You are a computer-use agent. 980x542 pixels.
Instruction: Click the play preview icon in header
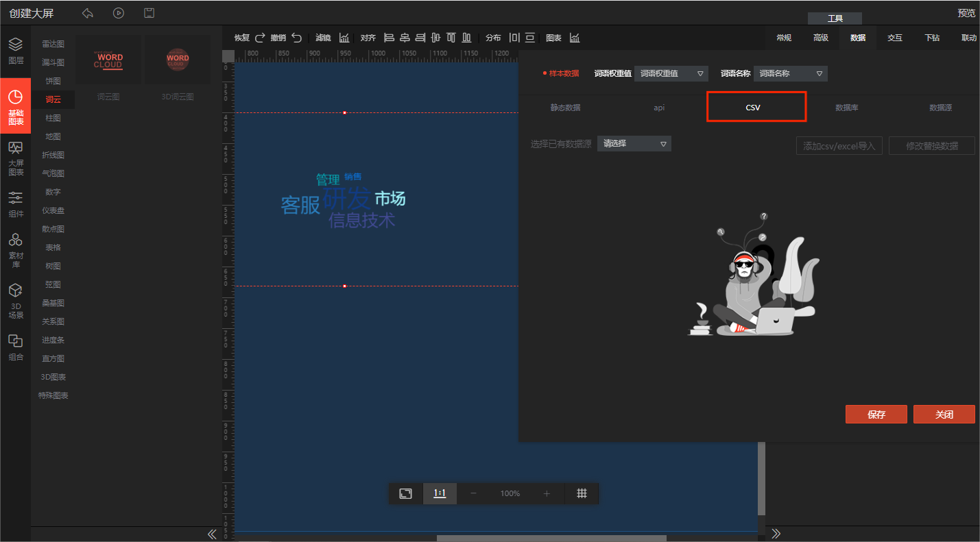coord(119,13)
